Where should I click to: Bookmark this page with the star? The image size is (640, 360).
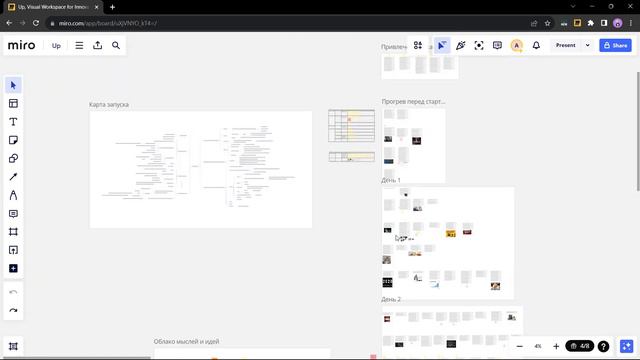tap(548, 23)
